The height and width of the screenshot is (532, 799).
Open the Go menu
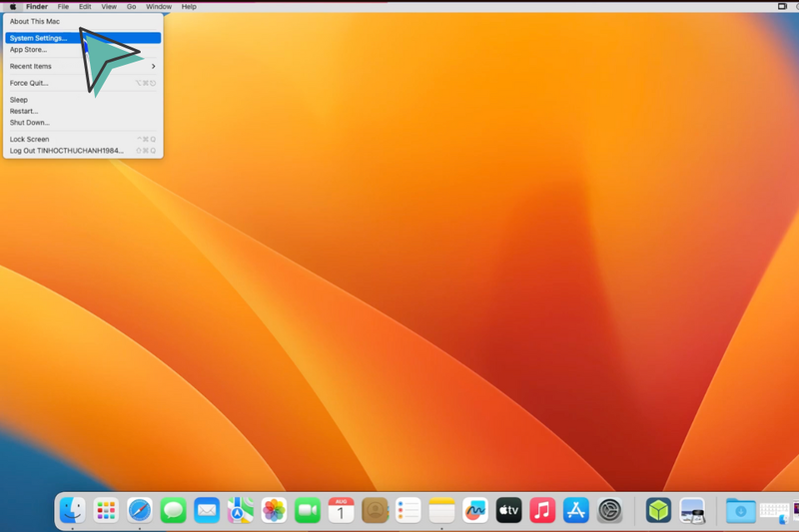click(x=132, y=7)
